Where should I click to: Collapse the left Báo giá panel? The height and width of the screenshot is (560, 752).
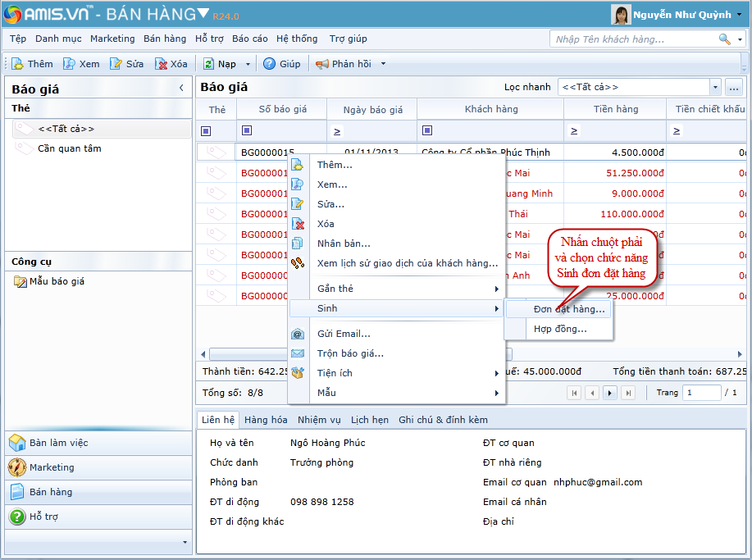tap(181, 88)
